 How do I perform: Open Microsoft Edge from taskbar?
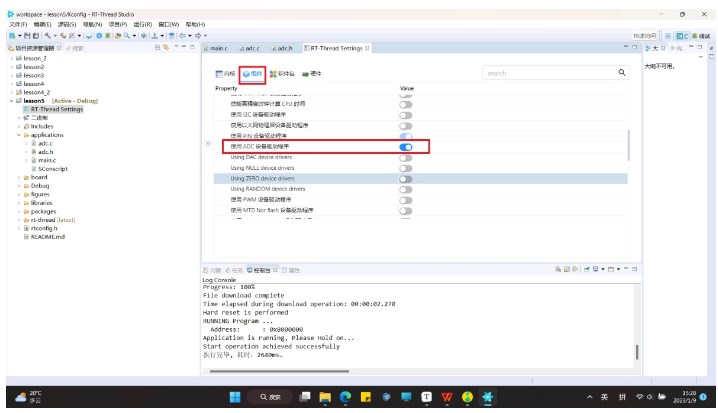[345, 397]
